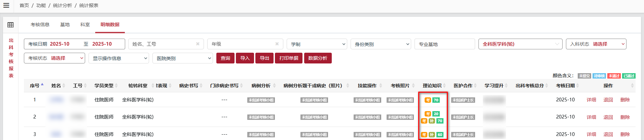
Task: Switch to the 科室 tab
Action: tap(85, 25)
